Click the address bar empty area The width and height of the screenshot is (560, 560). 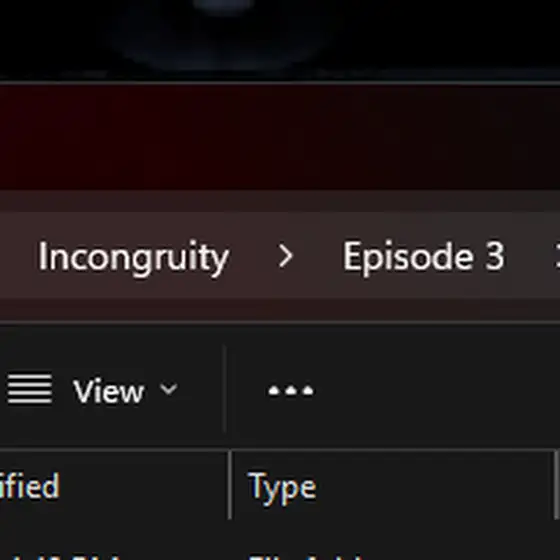[529, 256]
